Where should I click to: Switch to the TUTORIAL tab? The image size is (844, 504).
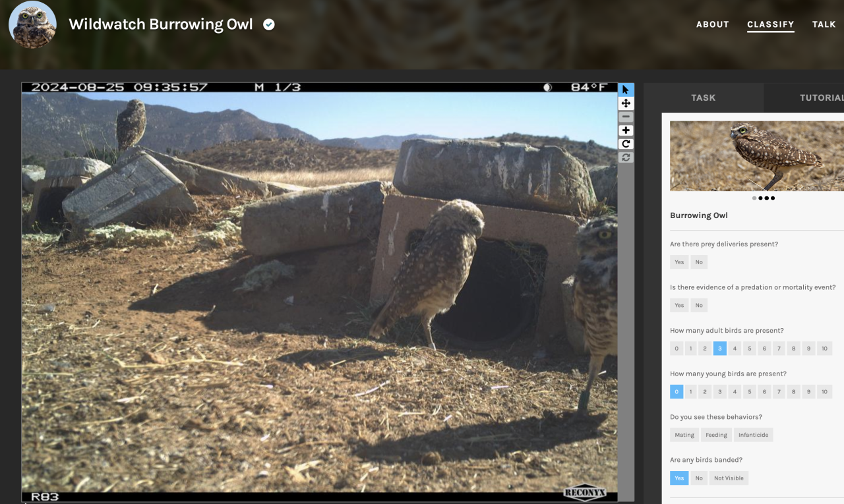click(804, 98)
